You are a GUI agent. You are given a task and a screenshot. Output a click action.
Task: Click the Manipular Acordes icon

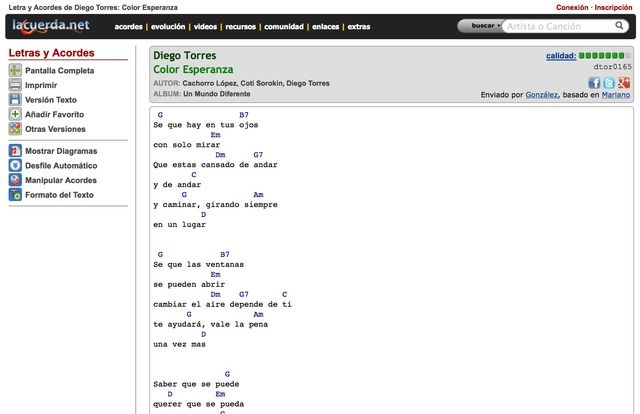click(15, 180)
